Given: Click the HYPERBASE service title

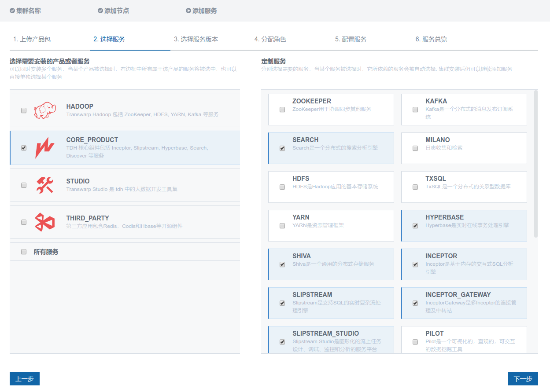Looking at the screenshot, I should pyautogui.click(x=445, y=217).
